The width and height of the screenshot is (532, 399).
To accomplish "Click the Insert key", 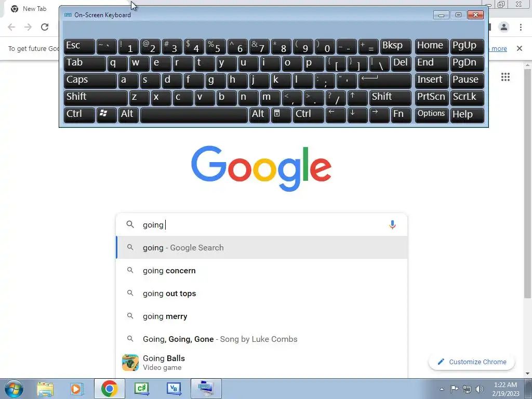I will pos(431,81).
